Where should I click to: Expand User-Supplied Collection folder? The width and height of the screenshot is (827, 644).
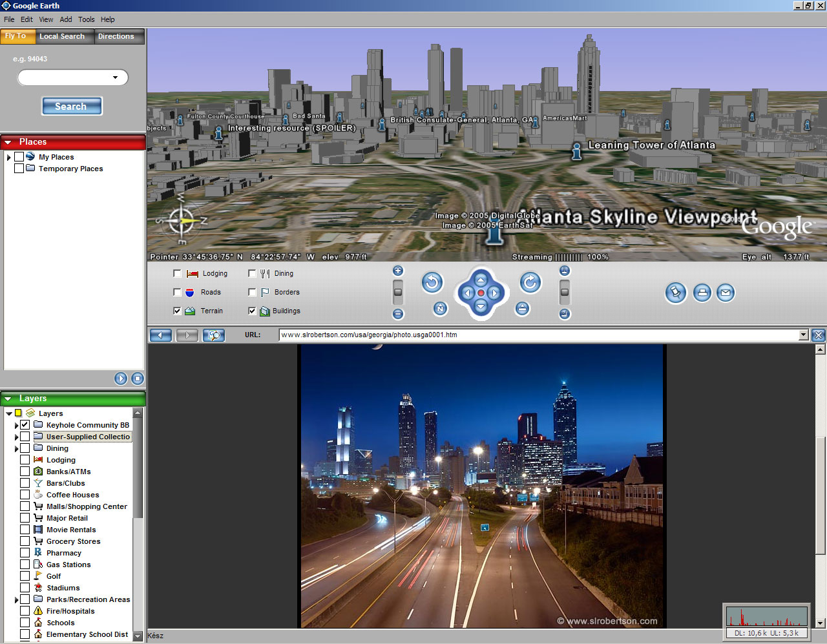[16, 437]
